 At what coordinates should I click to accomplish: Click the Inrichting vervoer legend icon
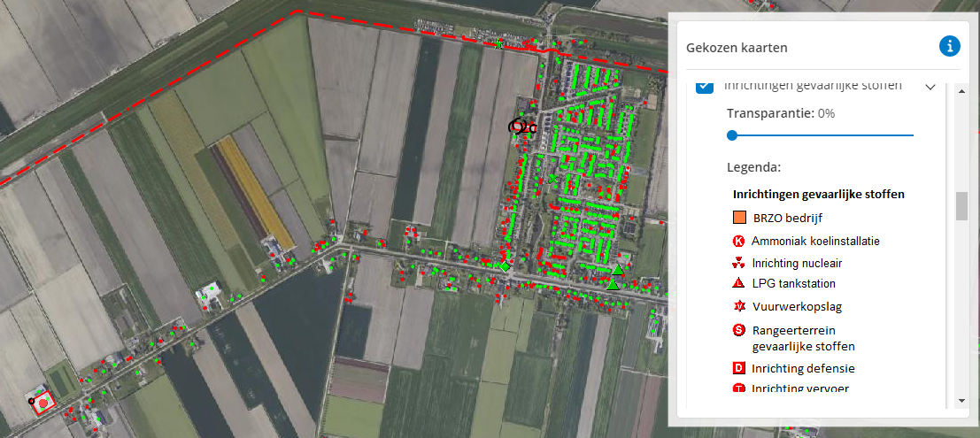click(738, 389)
